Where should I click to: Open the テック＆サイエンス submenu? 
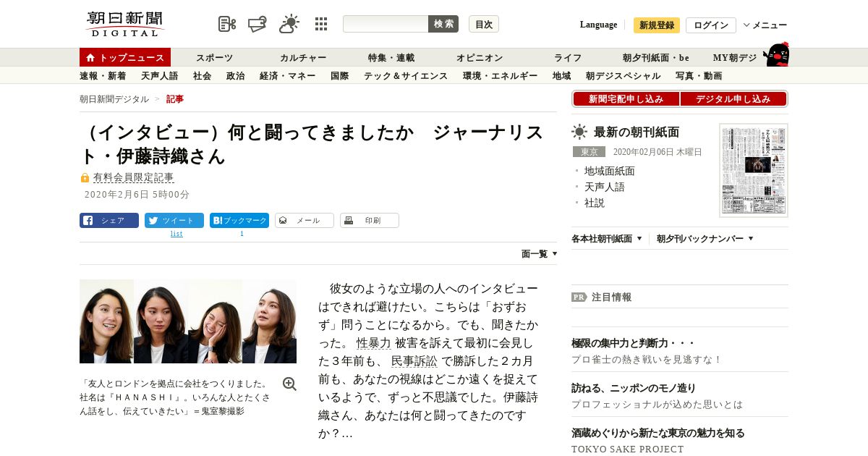point(406,75)
